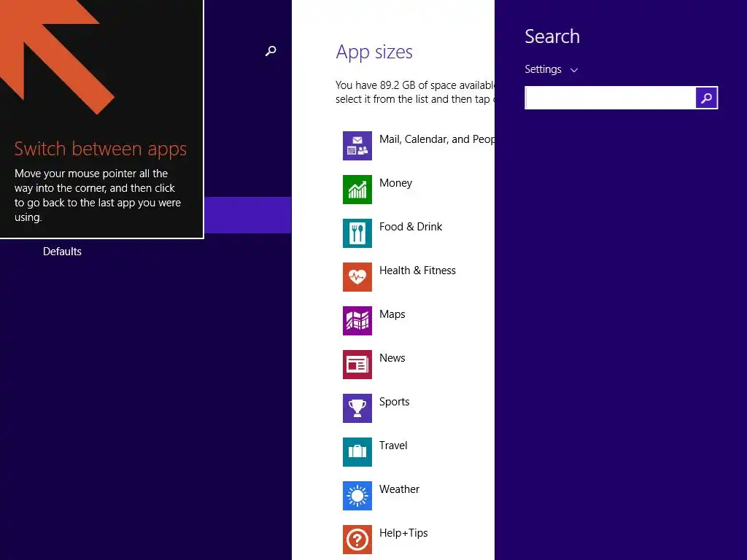Click the search button beside the text box
The height and width of the screenshot is (560, 747).
[x=706, y=98]
